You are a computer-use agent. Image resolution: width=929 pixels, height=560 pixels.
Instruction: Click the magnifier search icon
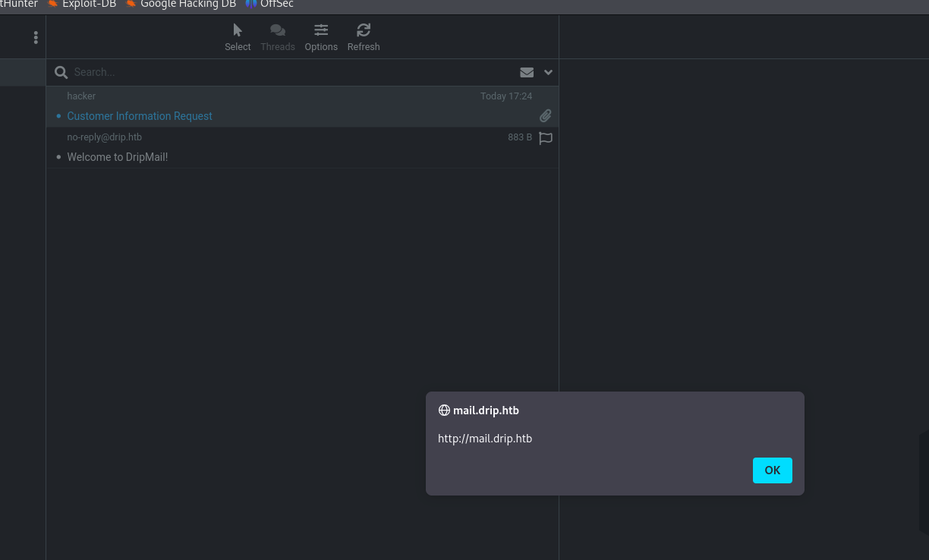(x=61, y=72)
